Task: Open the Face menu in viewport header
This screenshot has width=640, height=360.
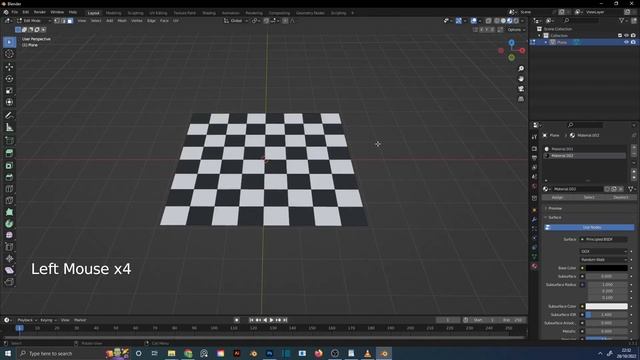Action: click(164, 20)
